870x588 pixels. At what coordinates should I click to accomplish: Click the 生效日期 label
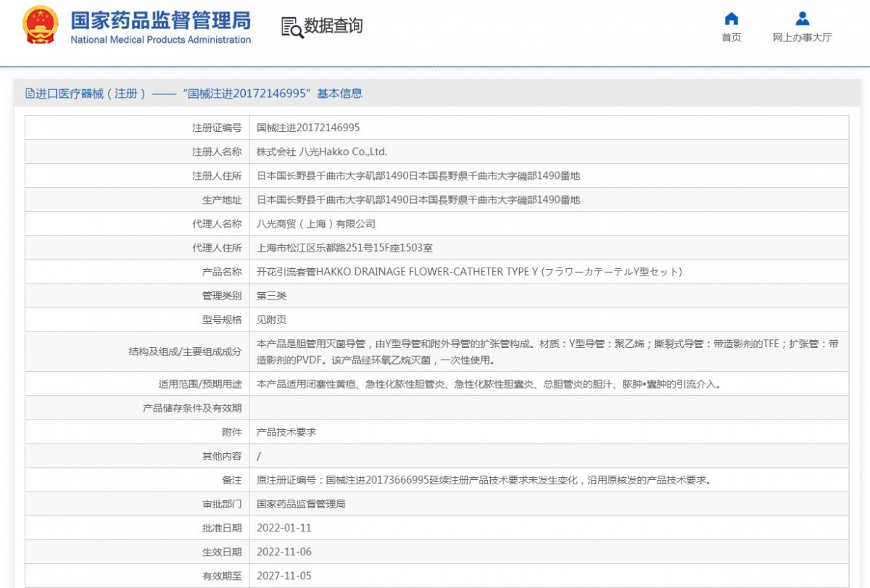click(x=222, y=552)
